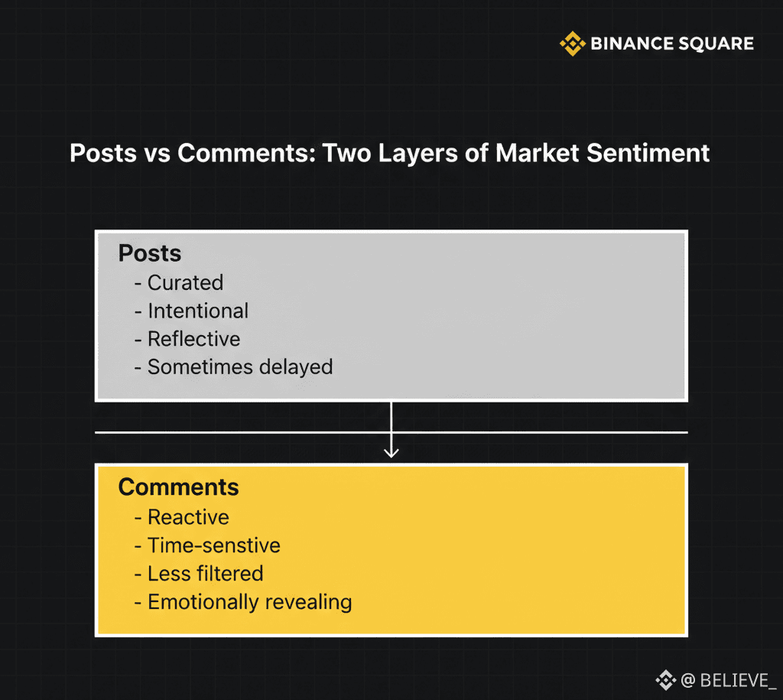
Task: Click the Emotionally revealing bullet item
Action: coord(249,602)
